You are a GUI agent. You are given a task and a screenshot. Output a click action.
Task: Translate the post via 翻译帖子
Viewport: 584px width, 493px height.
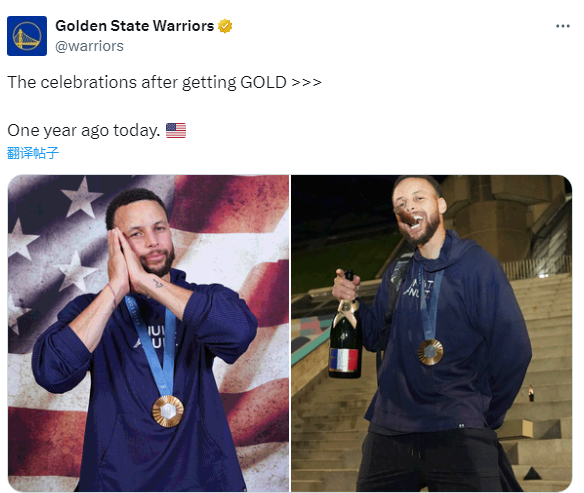tap(33, 153)
